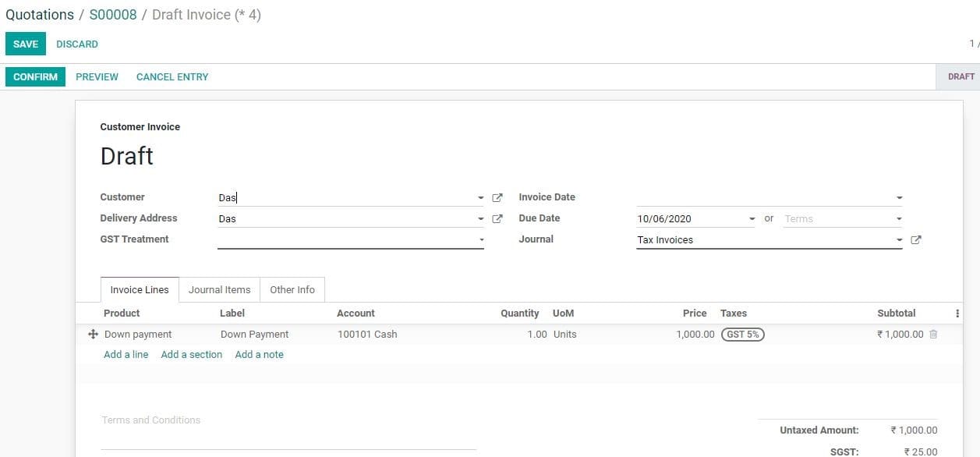Expand the Journal field dropdown
The image size is (980, 457).
pos(898,239)
